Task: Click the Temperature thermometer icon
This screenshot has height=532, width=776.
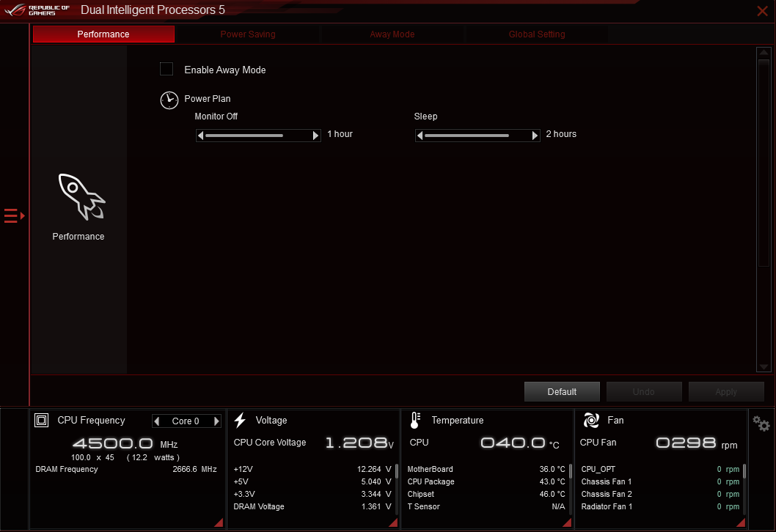Action: coord(415,421)
